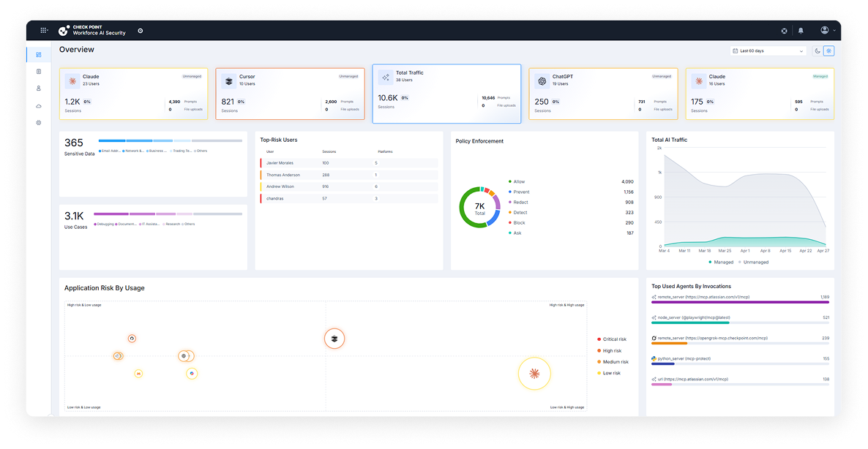Sort by the Platforms column header
This screenshot has width=868, height=449.
(385, 151)
